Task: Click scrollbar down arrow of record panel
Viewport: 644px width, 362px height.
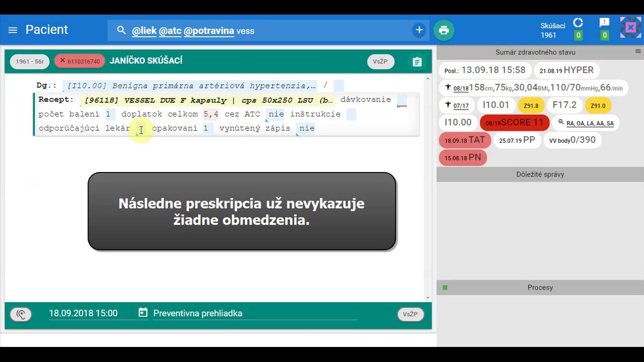Action: coord(428,298)
